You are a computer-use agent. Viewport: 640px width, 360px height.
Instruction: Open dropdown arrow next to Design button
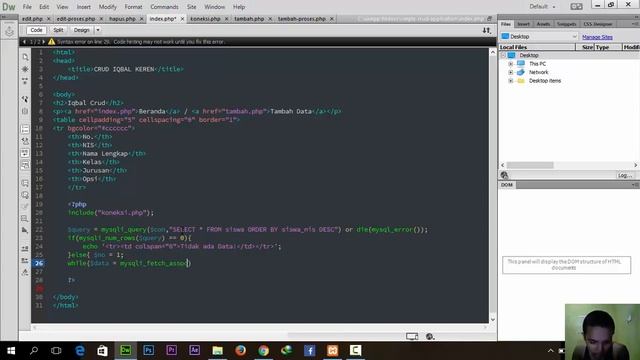(x=98, y=30)
